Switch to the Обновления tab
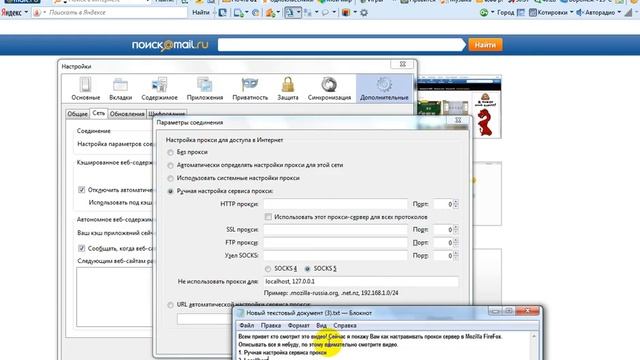Image resolution: width=640 pixels, height=360 pixels. 127,114
